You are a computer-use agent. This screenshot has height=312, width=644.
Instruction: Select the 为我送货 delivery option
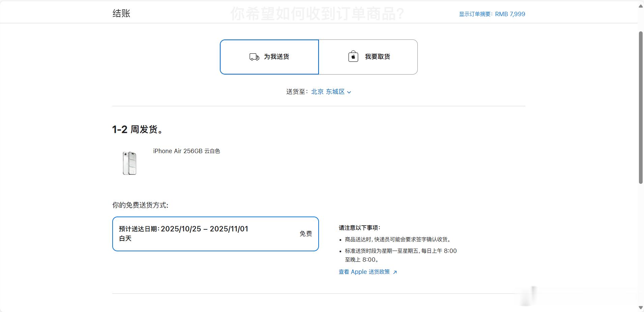pos(269,57)
